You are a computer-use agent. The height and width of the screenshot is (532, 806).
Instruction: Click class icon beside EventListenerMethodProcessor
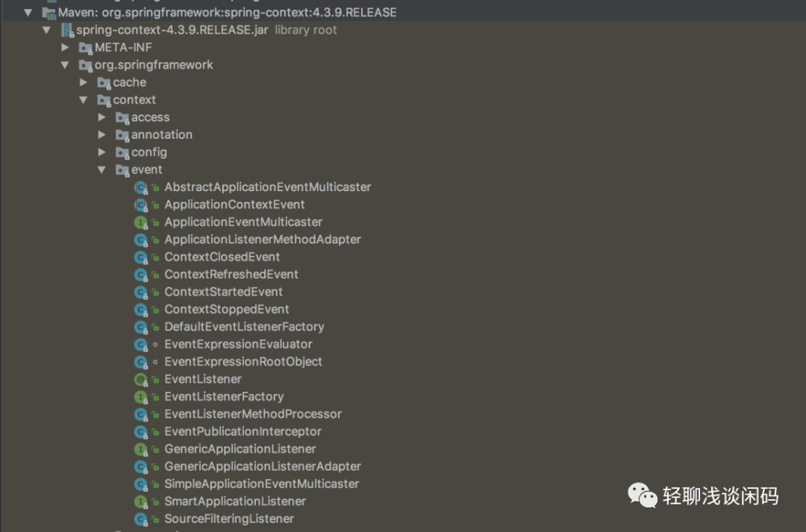click(x=141, y=415)
